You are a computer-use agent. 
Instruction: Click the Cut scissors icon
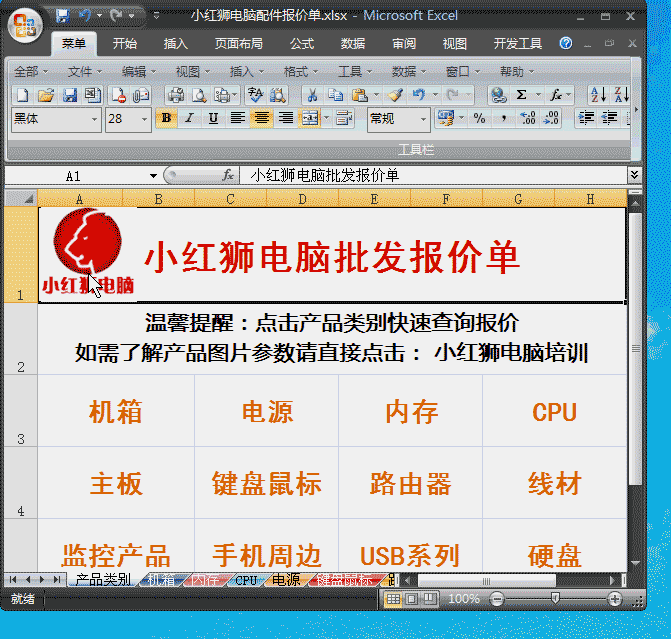[x=312, y=95]
